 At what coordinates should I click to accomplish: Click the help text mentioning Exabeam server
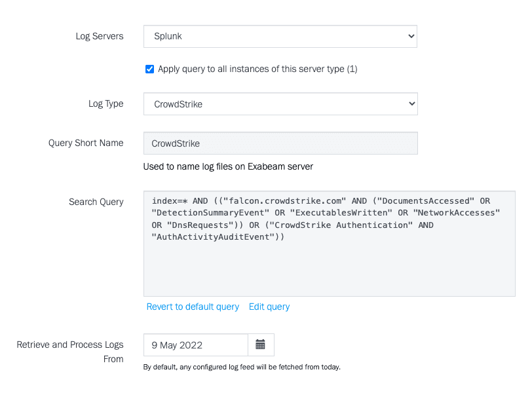228,166
